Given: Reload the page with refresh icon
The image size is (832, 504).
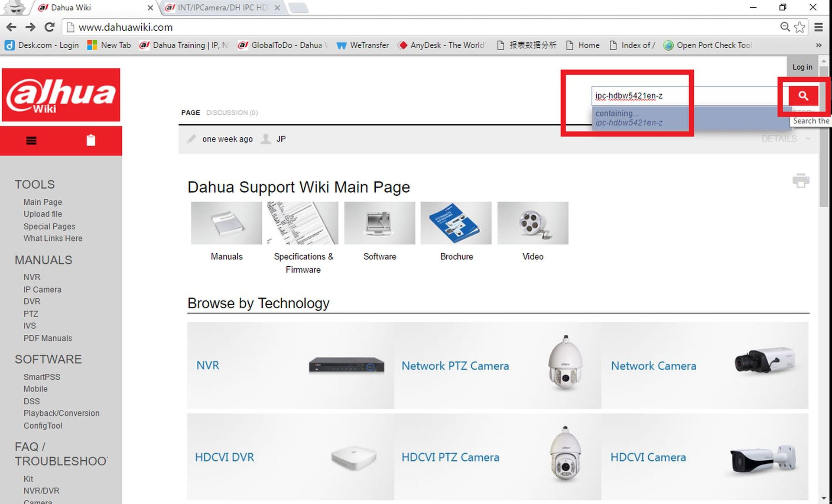Looking at the screenshot, I should coord(49,27).
